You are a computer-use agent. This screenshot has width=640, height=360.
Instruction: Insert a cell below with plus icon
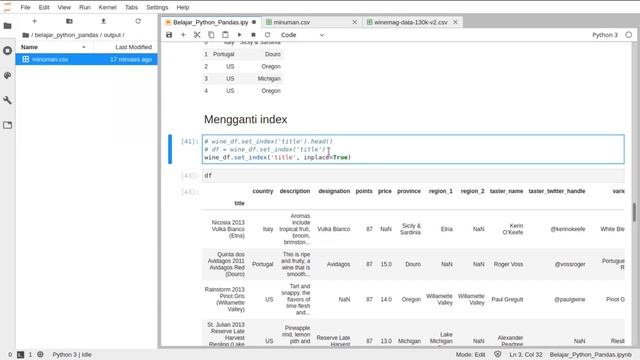coord(183,35)
